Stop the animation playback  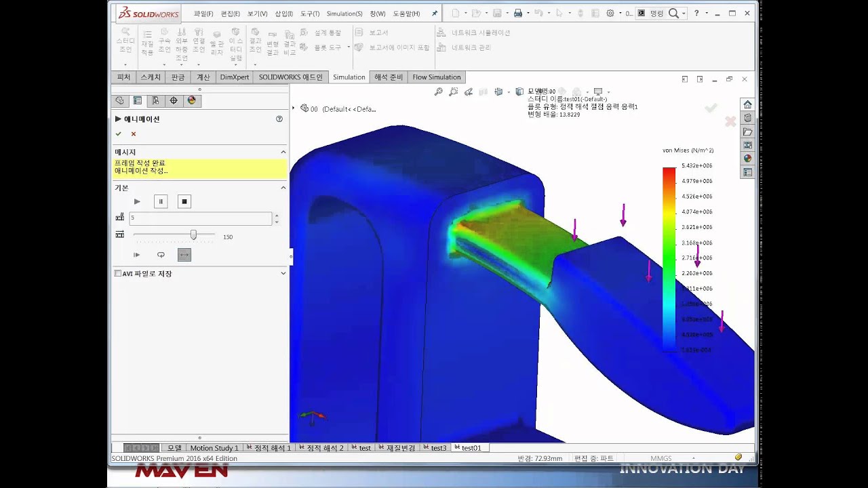click(184, 201)
